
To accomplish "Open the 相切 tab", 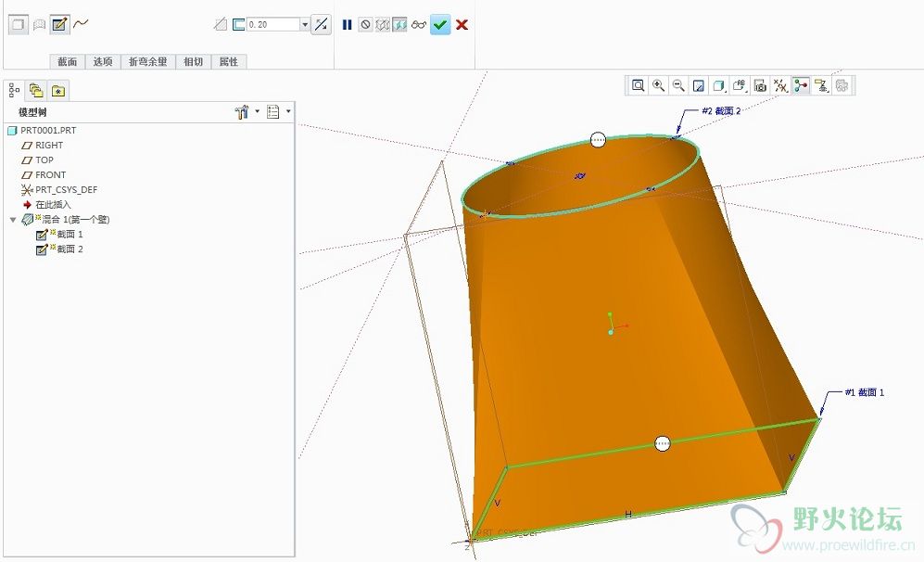I will coord(193,61).
